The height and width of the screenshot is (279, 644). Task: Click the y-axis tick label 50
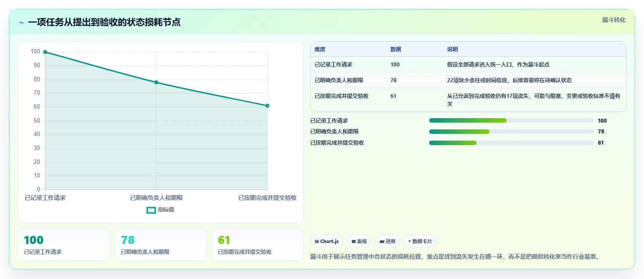(37, 121)
